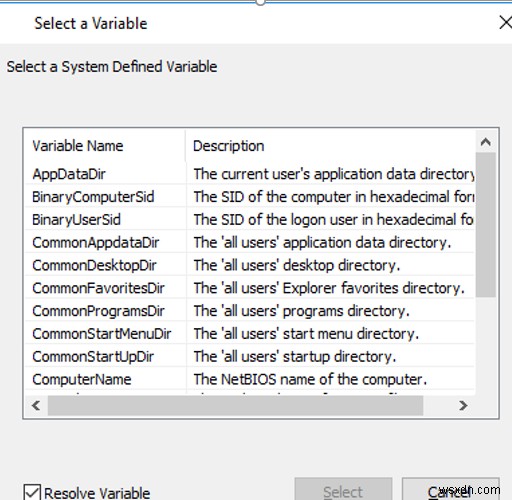Select the AppDataDir variable row
The height and width of the screenshot is (500, 512).
[x=250, y=174]
